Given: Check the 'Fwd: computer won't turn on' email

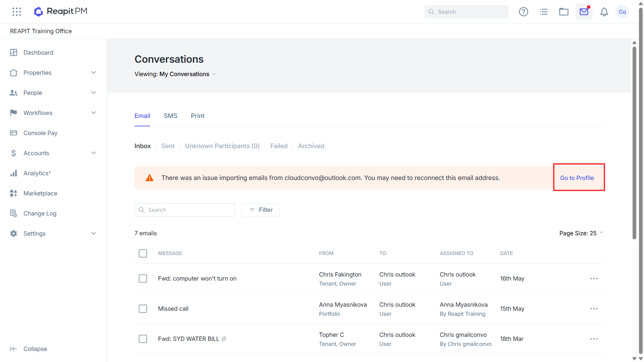Looking at the screenshot, I should coord(143,279).
